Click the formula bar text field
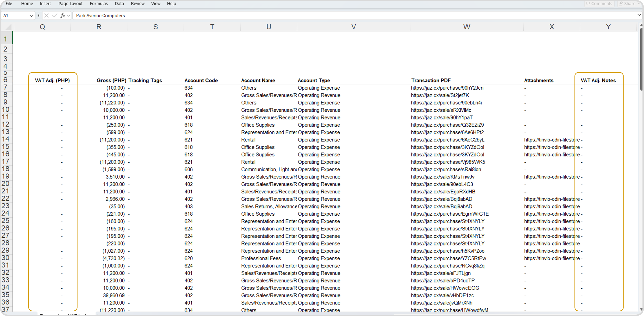The image size is (644, 316). pos(350,15)
